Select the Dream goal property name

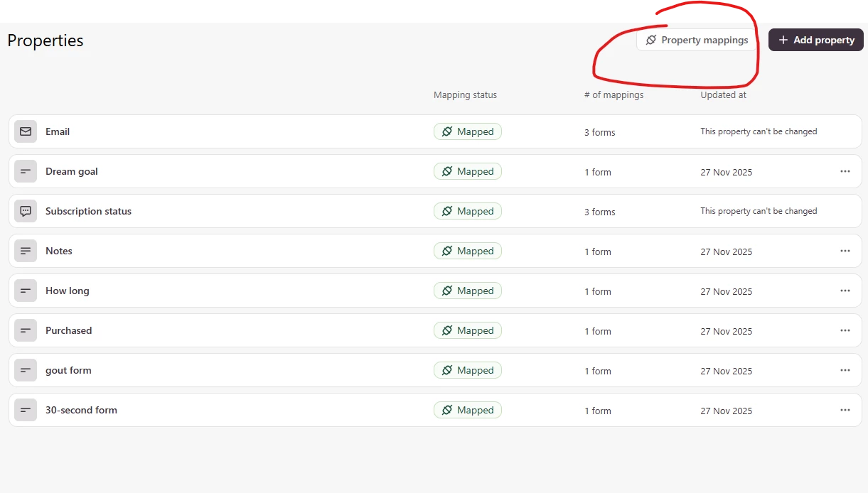72,171
